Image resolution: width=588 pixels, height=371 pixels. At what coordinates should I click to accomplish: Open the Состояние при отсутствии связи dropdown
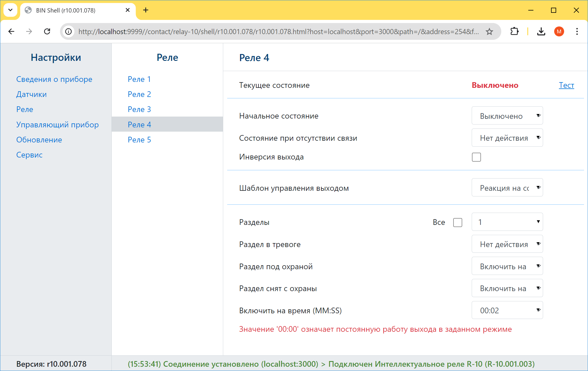pyautogui.click(x=507, y=138)
